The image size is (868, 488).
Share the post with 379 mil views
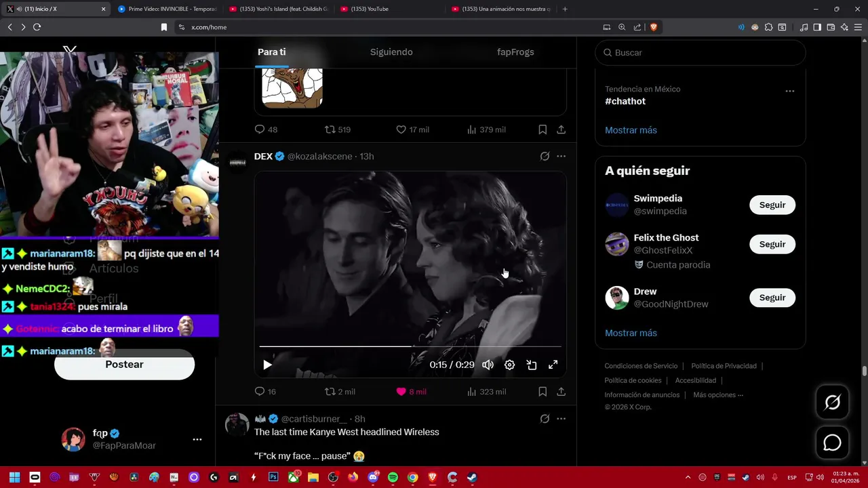(561, 129)
